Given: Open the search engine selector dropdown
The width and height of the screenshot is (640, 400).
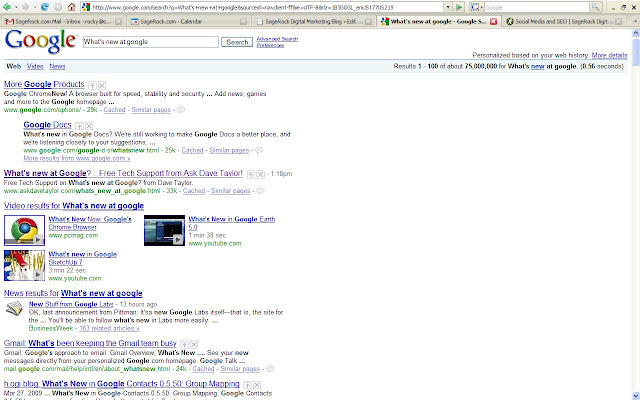Looking at the screenshot, I should click(x=476, y=7).
